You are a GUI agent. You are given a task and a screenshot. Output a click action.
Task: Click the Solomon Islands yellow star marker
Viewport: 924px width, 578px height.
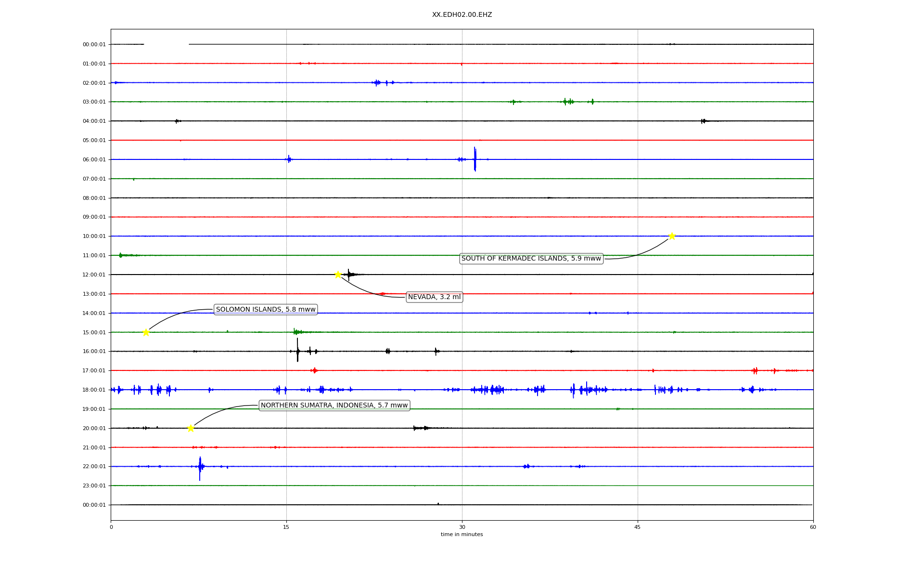pyautogui.click(x=146, y=332)
